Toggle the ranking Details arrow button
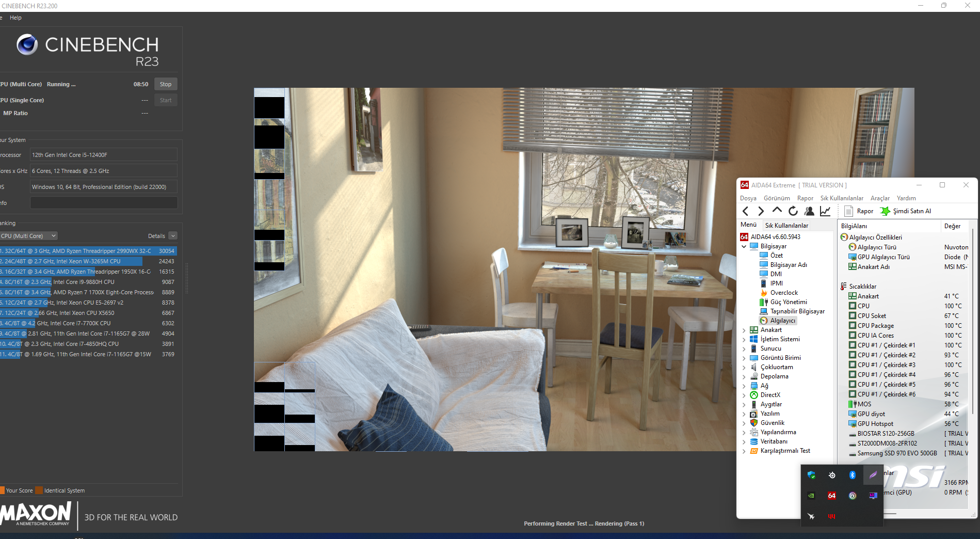The image size is (980, 539). click(x=173, y=236)
